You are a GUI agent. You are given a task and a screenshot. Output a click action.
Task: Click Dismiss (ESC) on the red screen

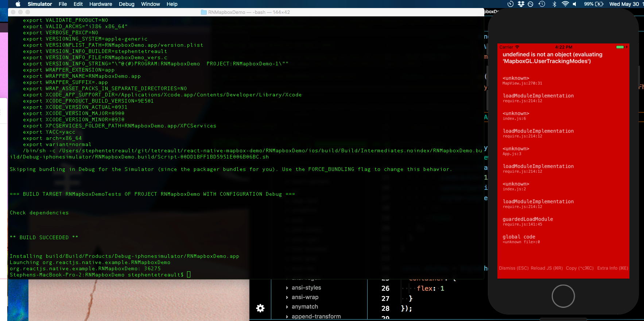pyautogui.click(x=513, y=268)
